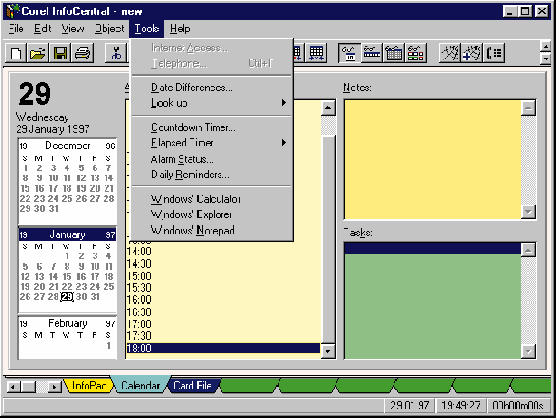Screen dimensions: 556x418
Task: Choose Countdown Timer menu entry
Action: pos(212,127)
